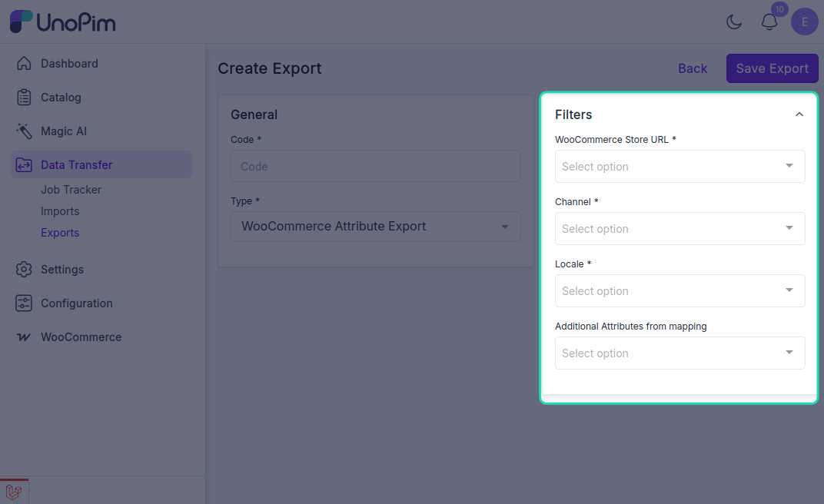Toggle dark mode moon icon
824x504 pixels.
[733, 22]
